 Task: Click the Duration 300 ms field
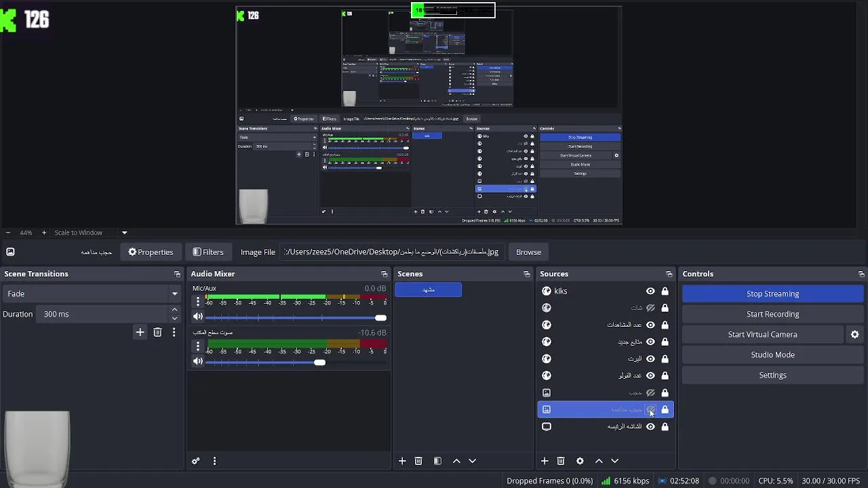102,314
